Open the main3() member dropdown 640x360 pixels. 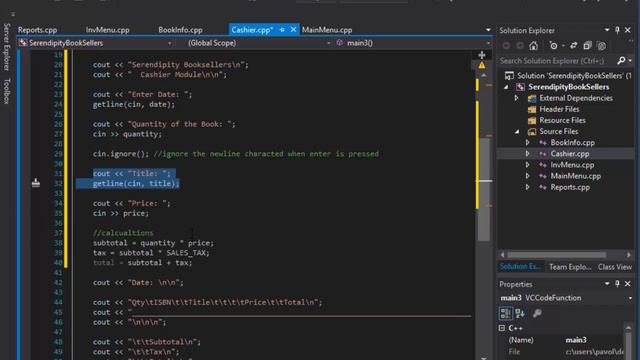point(488,43)
